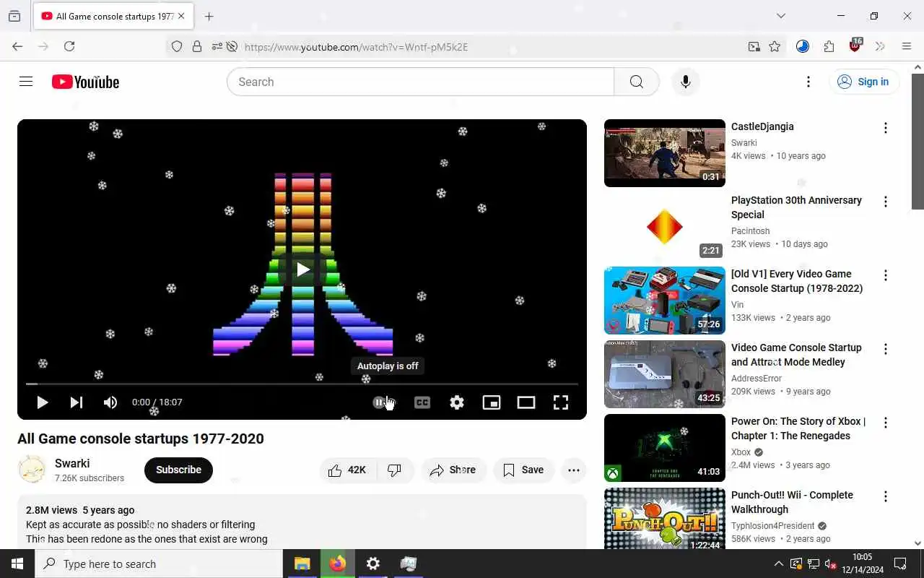924x578 pixels.
Task: Open the tracking protection shield
Action: click(x=177, y=47)
